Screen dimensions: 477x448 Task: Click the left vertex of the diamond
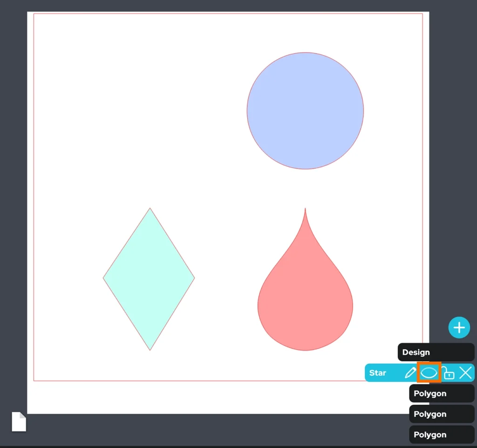tap(104, 278)
